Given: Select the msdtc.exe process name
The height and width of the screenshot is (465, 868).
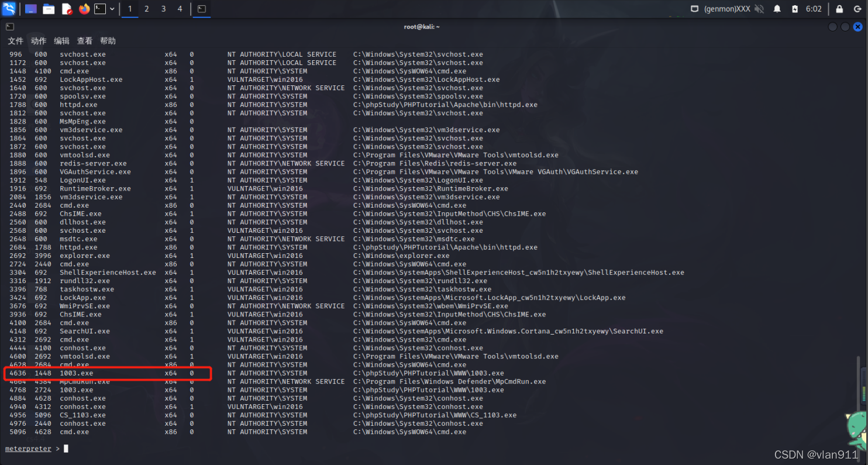Looking at the screenshot, I should click(x=78, y=239).
